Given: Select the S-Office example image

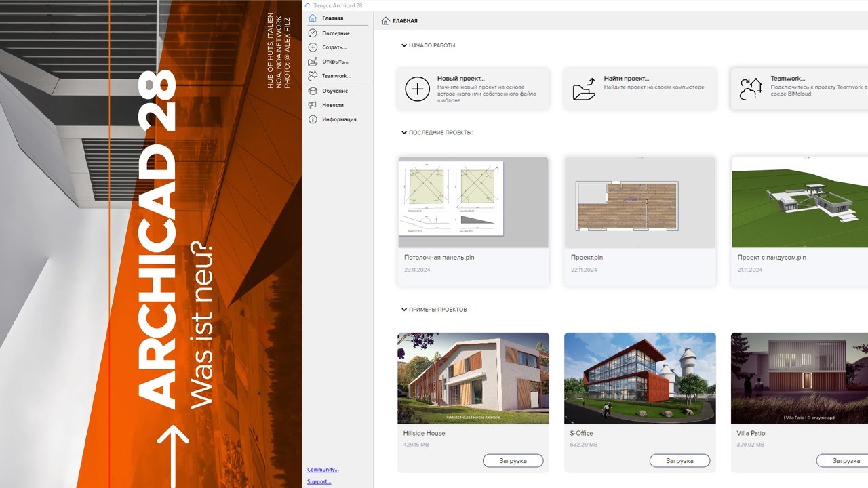Looking at the screenshot, I should coord(640,378).
